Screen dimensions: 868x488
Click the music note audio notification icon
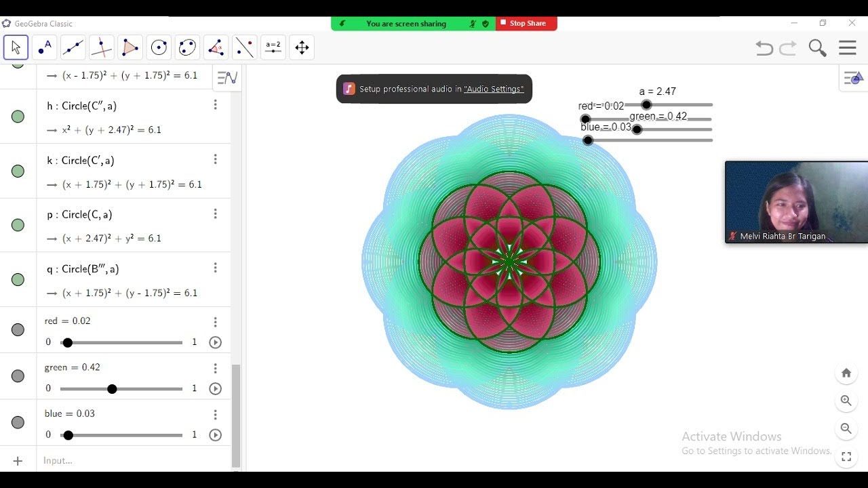pyautogui.click(x=349, y=89)
